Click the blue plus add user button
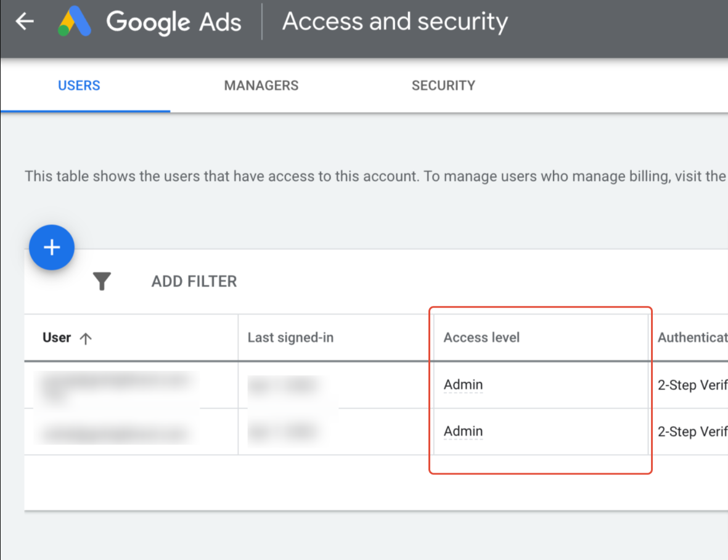 click(52, 248)
